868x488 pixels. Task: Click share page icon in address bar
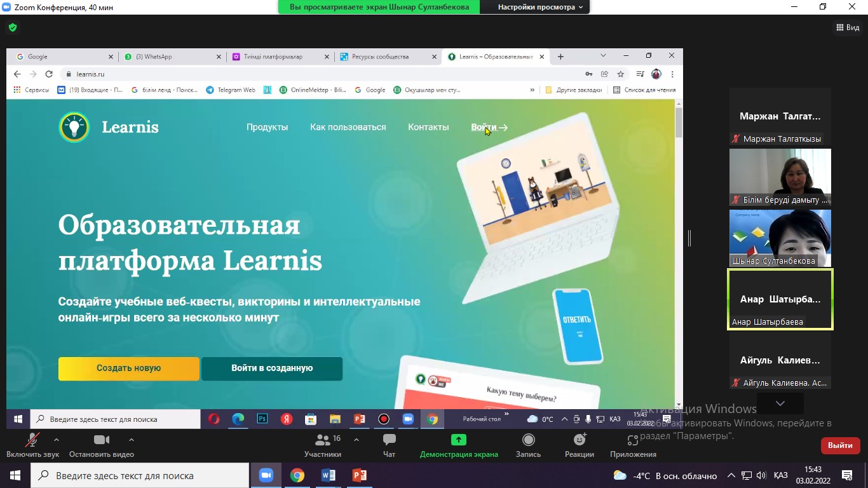click(x=605, y=74)
